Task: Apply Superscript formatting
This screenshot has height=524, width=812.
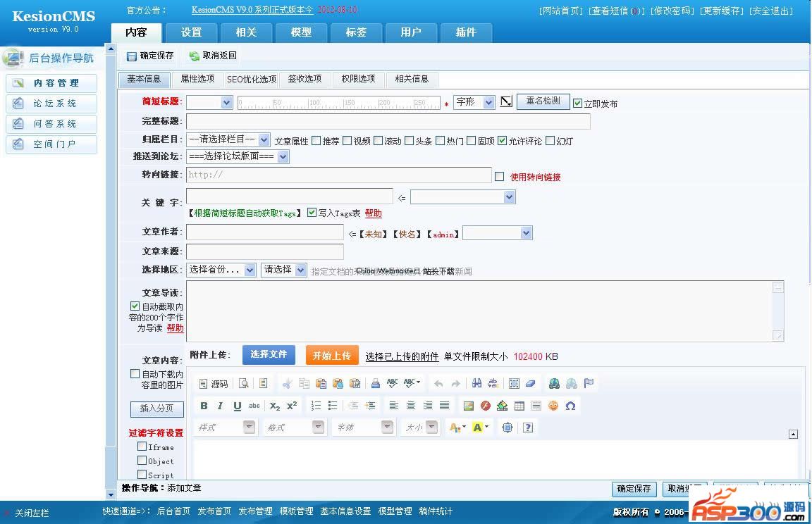Action: click(x=292, y=406)
